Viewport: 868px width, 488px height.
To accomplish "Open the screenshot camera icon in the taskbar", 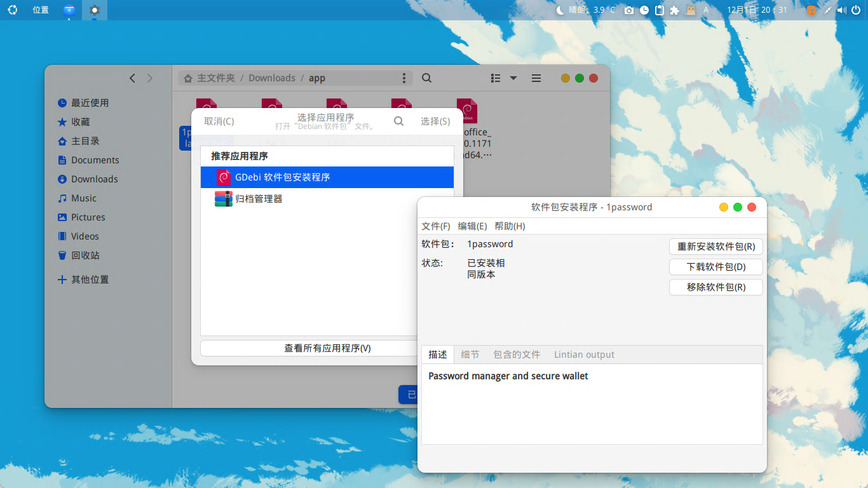I will [x=629, y=10].
